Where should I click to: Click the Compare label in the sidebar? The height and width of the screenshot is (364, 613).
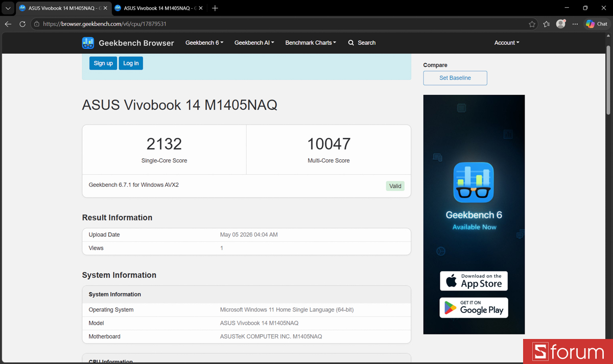tap(435, 65)
